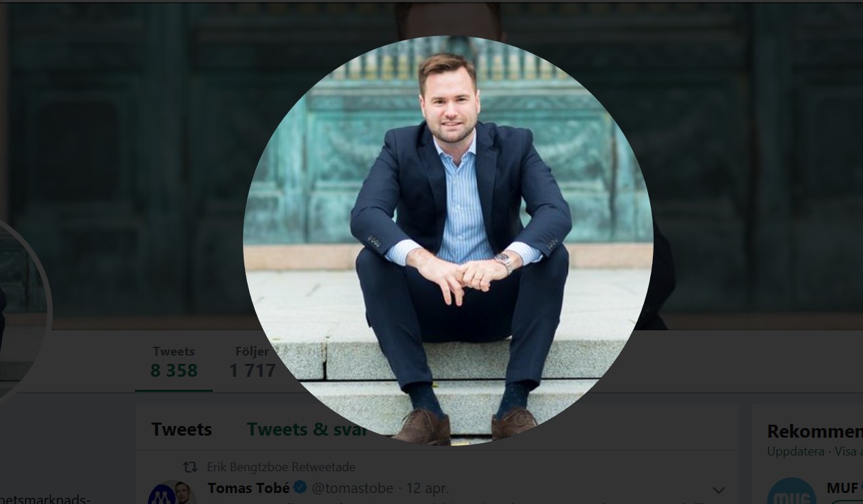Click the Visa alla link beside Uppdatera

click(847, 452)
